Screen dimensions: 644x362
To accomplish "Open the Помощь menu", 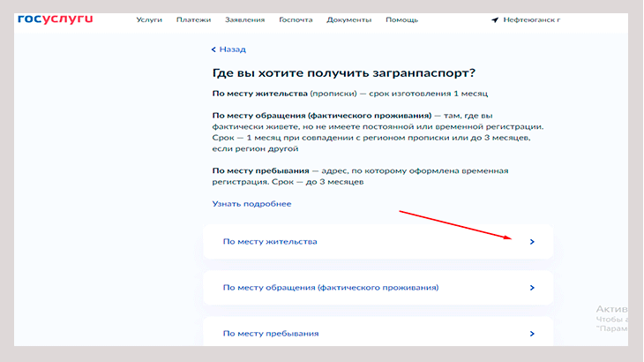I will 401,19.
